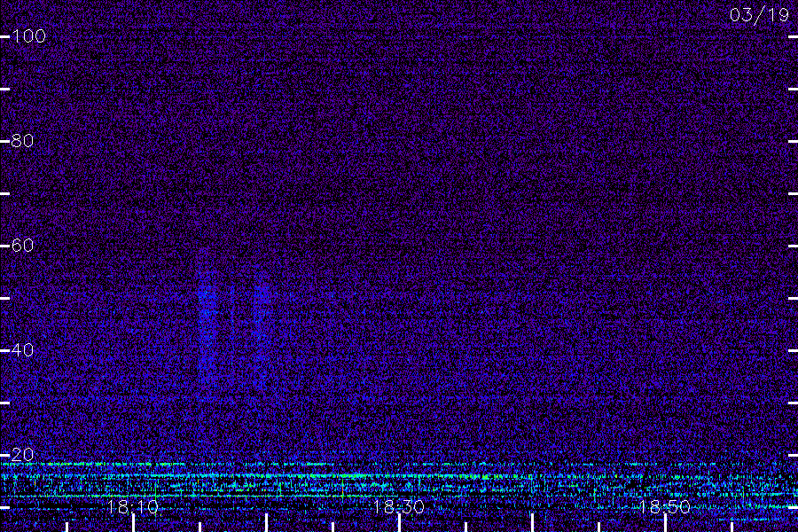Click the 18:50 time axis label

665,506
